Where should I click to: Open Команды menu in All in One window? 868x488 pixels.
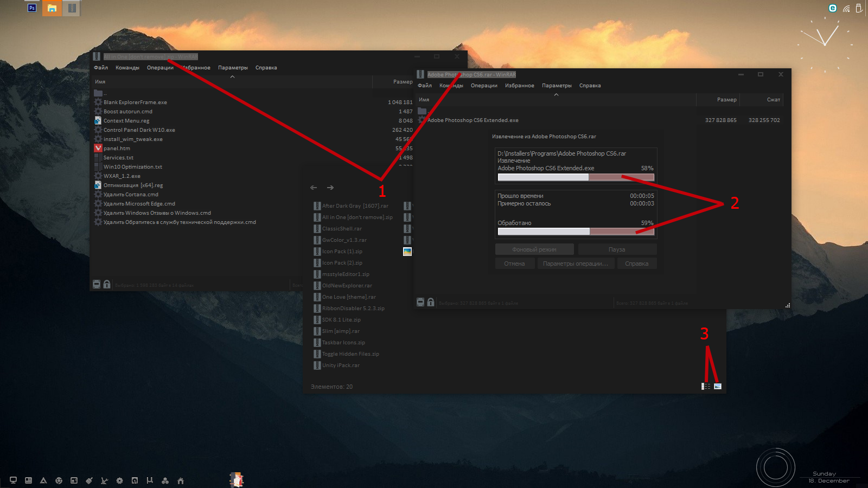click(x=127, y=68)
